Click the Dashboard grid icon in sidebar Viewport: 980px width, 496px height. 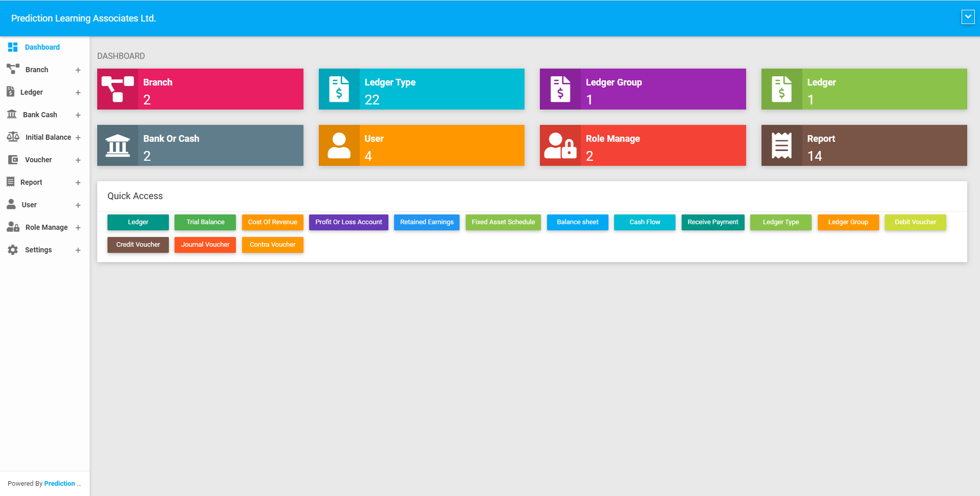click(13, 47)
